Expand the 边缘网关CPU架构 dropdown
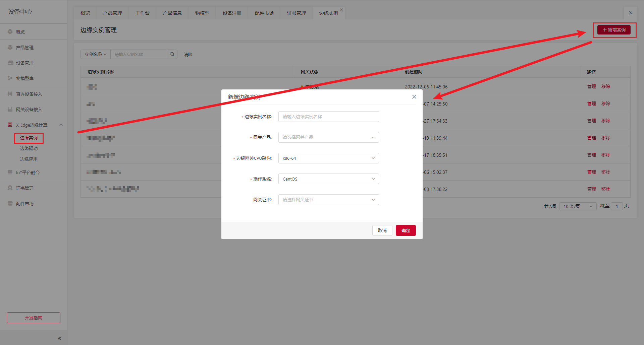This screenshot has width=644, height=345. [x=328, y=158]
